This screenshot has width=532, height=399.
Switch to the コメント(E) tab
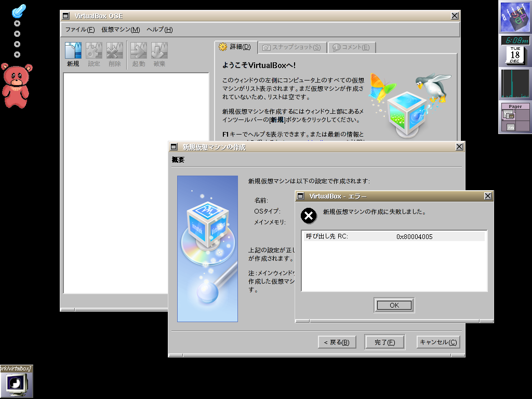coord(352,47)
